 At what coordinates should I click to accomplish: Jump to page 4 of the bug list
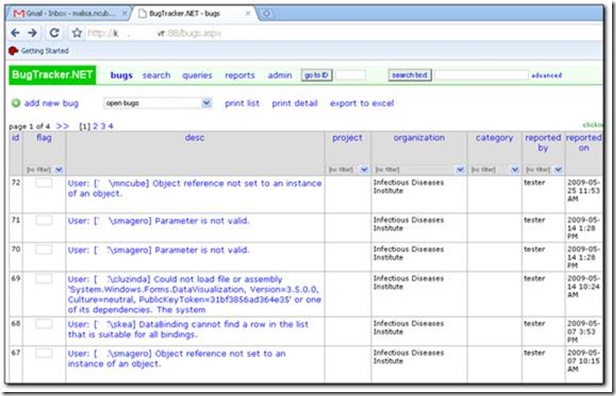click(x=111, y=126)
